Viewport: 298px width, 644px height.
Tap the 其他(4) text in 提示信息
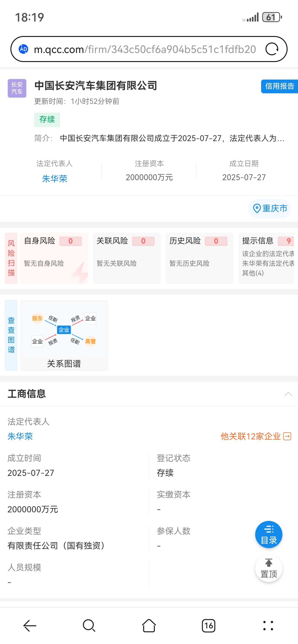253,273
